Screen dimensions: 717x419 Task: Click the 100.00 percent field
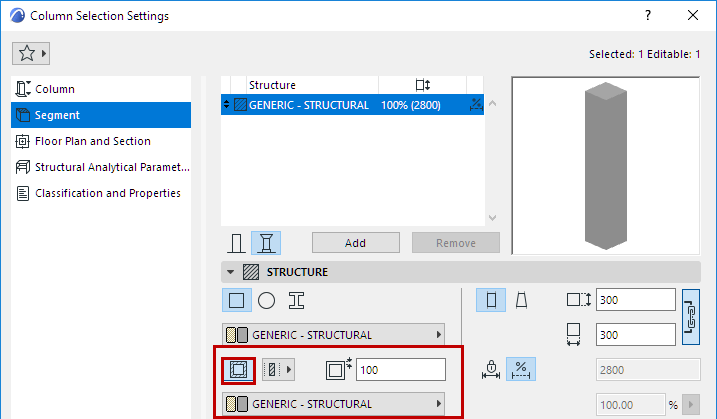[x=631, y=405]
